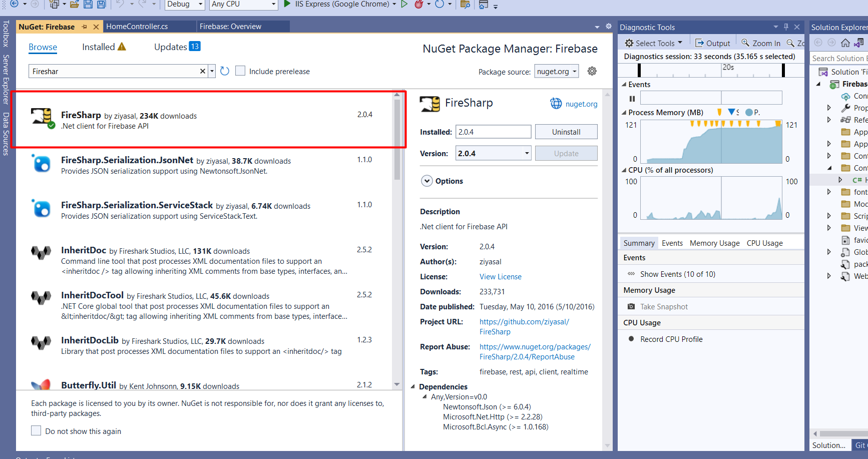
Task: Toggle the Include prerelease checkbox
Action: (x=240, y=71)
